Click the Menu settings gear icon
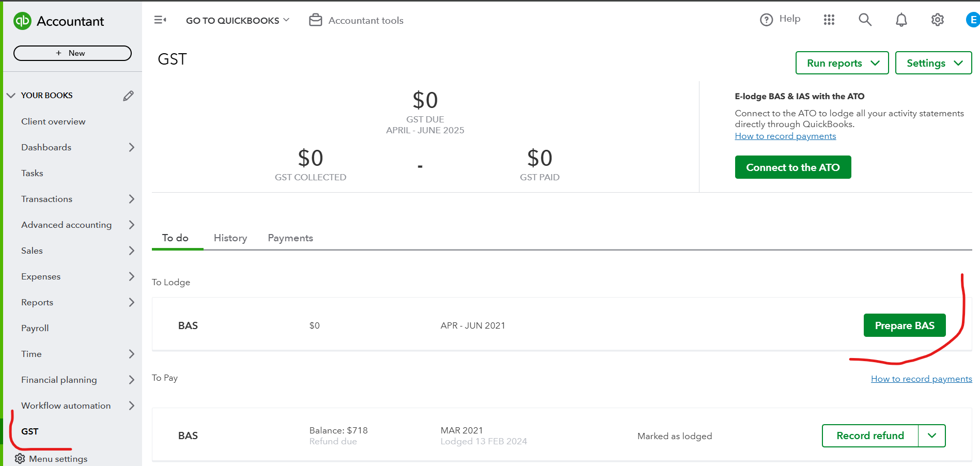 point(20,459)
